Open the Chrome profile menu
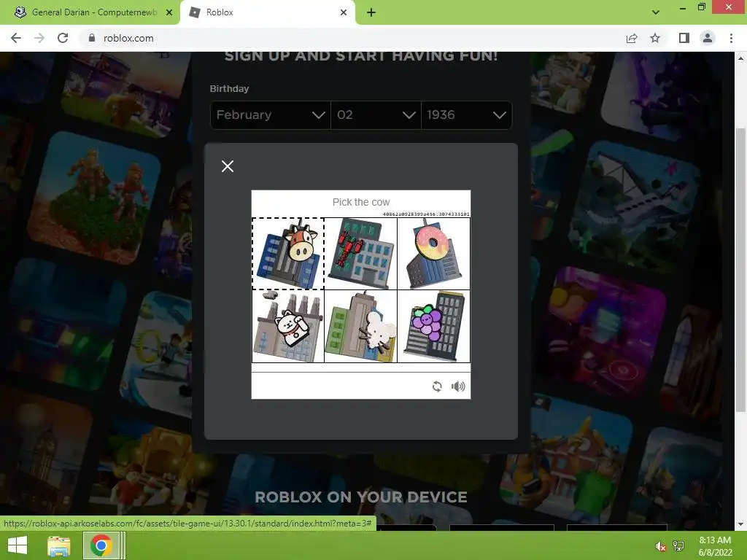This screenshot has width=747, height=560. [x=708, y=38]
